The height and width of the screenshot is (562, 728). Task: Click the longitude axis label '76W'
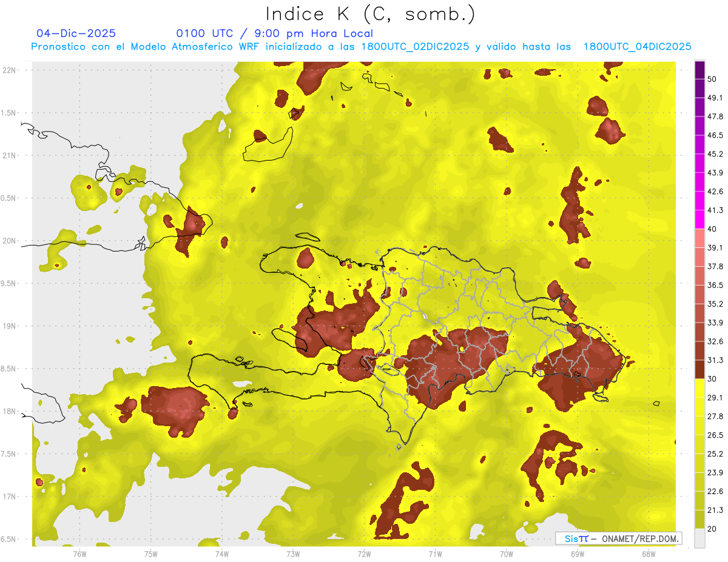click(79, 554)
